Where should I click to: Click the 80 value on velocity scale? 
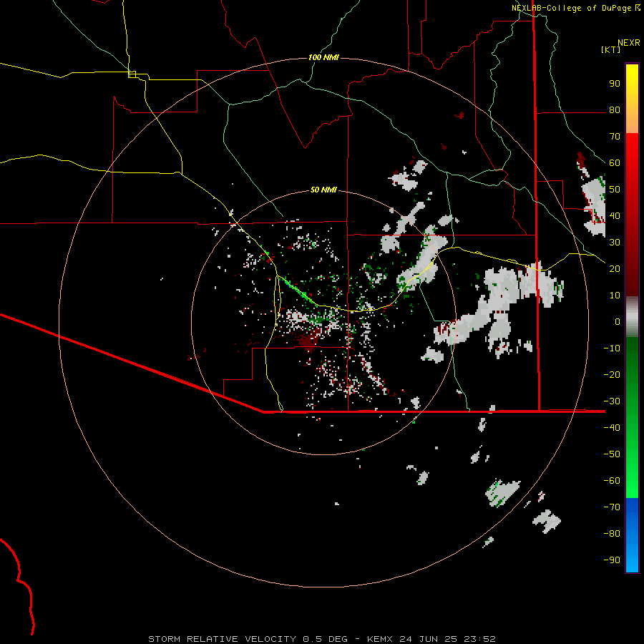pos(615,110)
